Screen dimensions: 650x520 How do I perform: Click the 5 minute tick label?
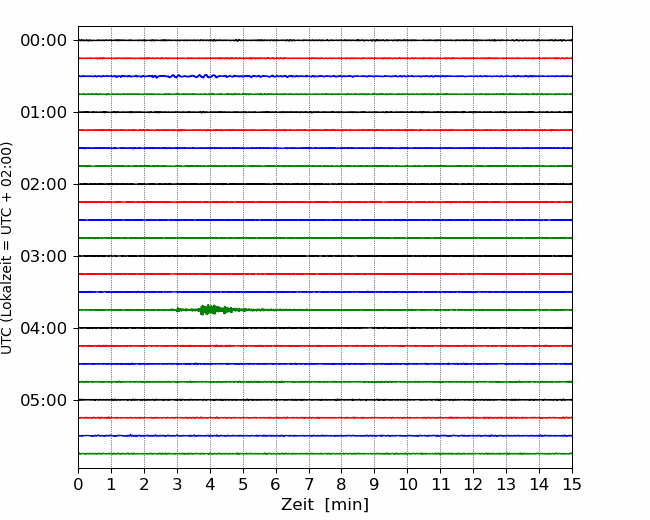(243, 484)
